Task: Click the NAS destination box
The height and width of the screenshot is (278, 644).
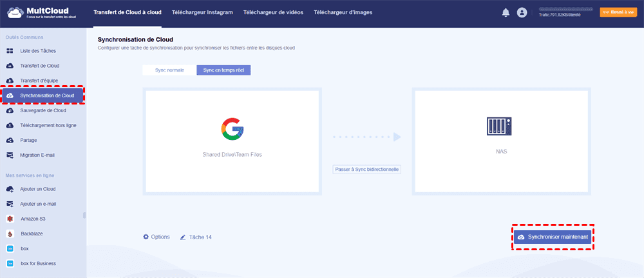Action: (502, 141)
